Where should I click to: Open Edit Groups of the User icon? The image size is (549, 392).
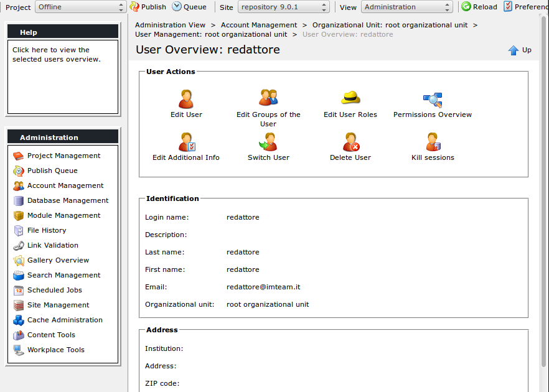[x=268, y=98]
